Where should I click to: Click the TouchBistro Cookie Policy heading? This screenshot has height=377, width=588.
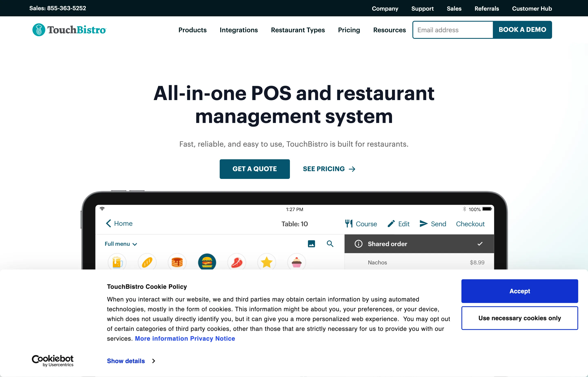coord(147,287)
